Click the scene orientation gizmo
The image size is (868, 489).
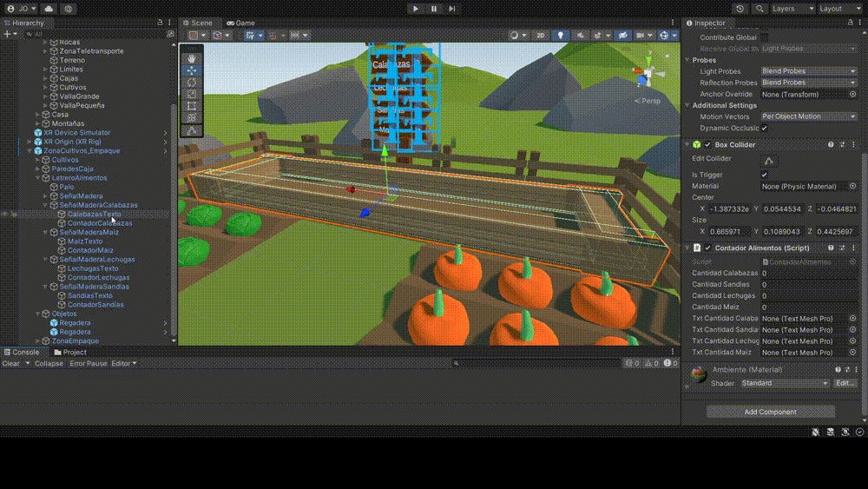click(648, 74)
